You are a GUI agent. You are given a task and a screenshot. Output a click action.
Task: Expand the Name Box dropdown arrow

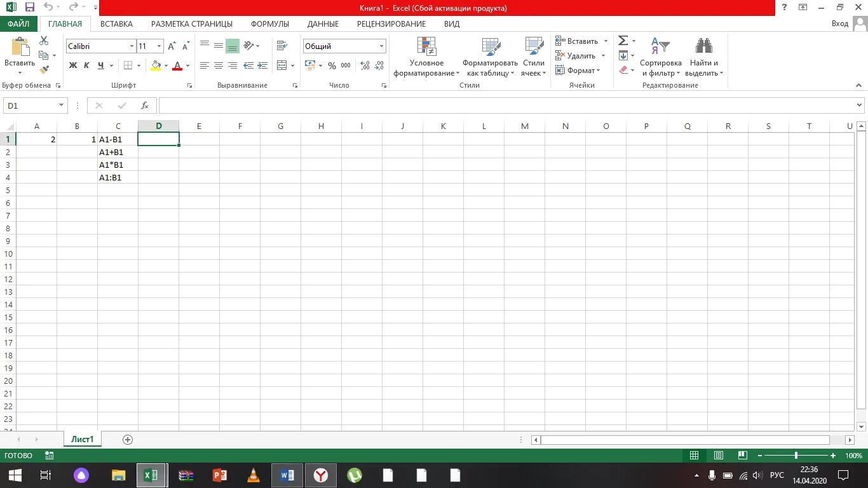pos(62,105)
